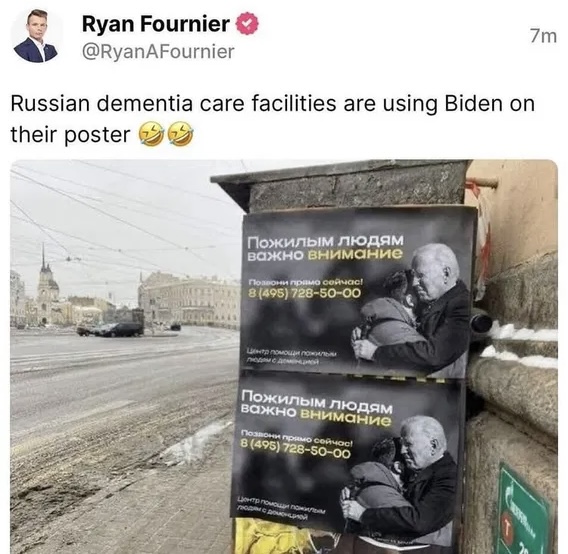Viewport: 568px width, 554px height.
Task: Click phone number on the upper poster
Action: (x=304, y=293)
